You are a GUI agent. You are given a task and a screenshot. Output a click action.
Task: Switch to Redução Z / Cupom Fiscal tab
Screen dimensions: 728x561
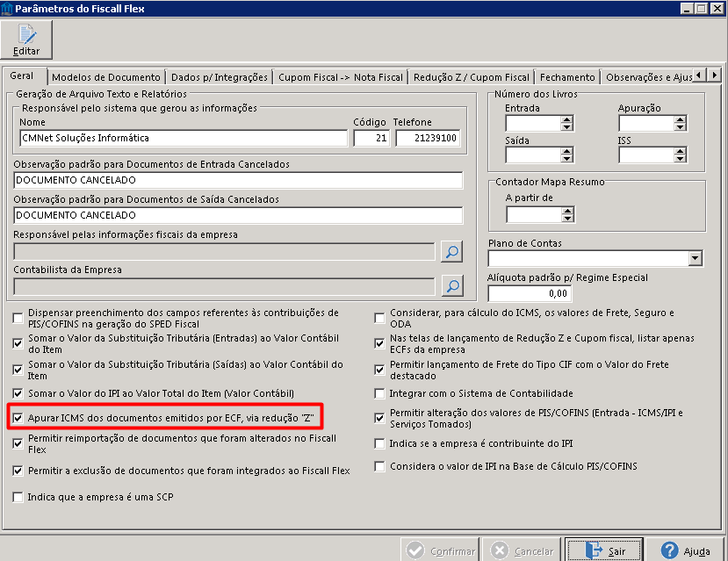click(x=472, y=77)
